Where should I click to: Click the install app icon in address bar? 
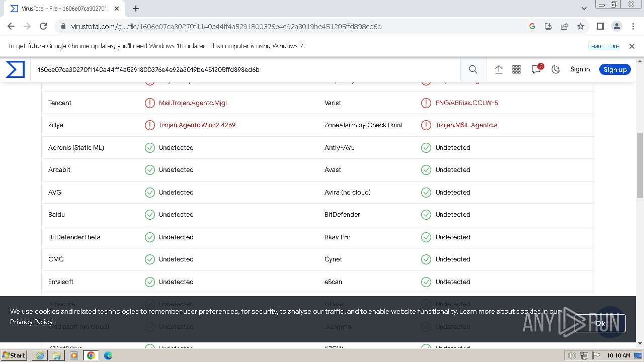(x=548, y=26)
